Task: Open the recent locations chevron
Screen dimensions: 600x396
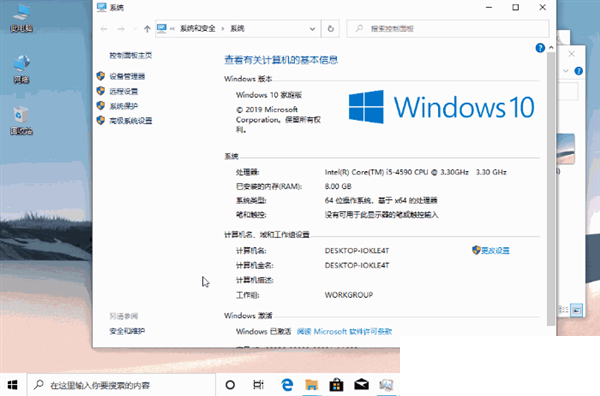Action: pos(135,29)
